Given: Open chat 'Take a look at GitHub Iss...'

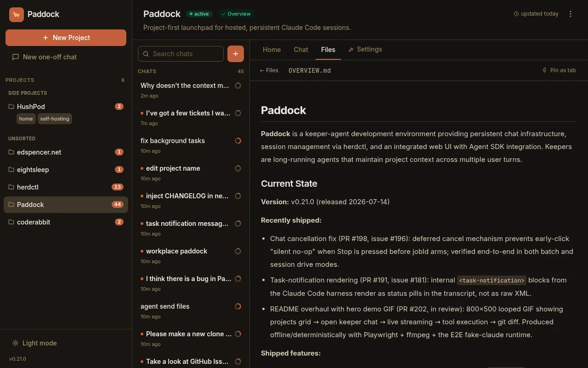Looking at the screenshot, I should pyautogui.click(x=191, y=362).
